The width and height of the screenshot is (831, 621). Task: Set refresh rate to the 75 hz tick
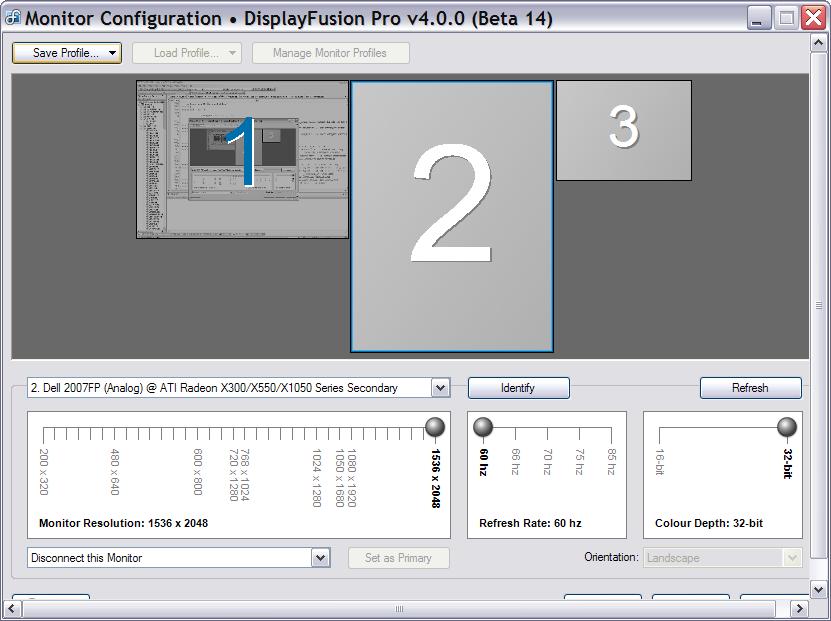pyautogui.click(x=580, y=434)
